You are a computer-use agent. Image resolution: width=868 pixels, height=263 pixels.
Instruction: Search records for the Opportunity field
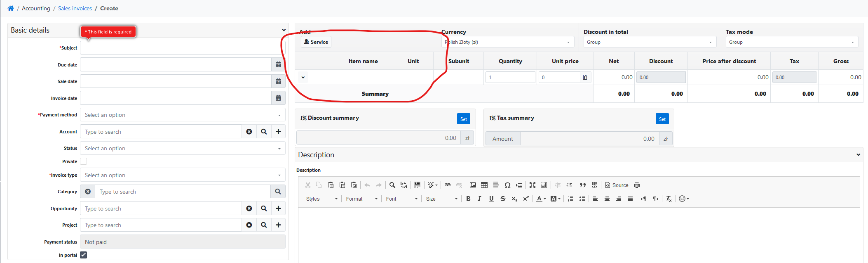pyautogui.click(x=264, y=209)
